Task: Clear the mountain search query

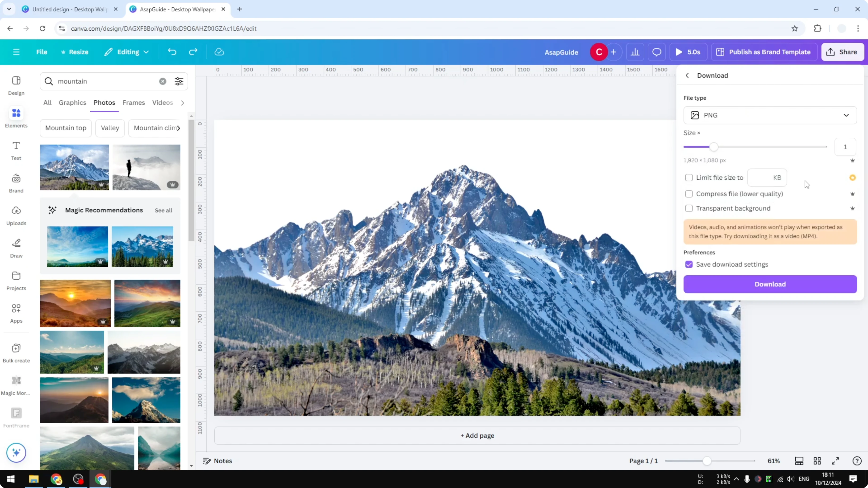Action: coord(163,81)
